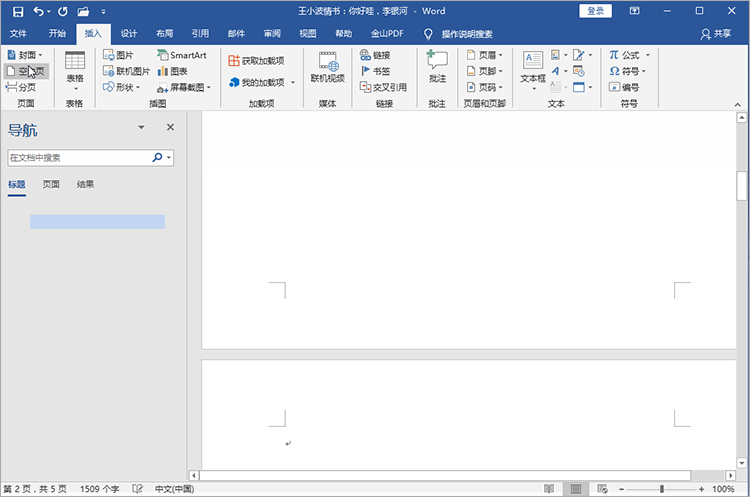Switch to web layout view in status bar
The image size is (750, 497).
click(603, 489)
